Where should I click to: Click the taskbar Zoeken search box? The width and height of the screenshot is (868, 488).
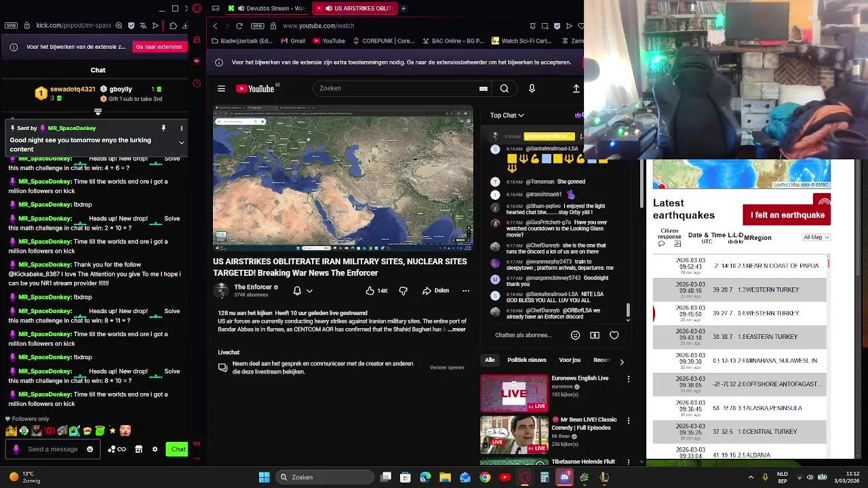point(325,477)
